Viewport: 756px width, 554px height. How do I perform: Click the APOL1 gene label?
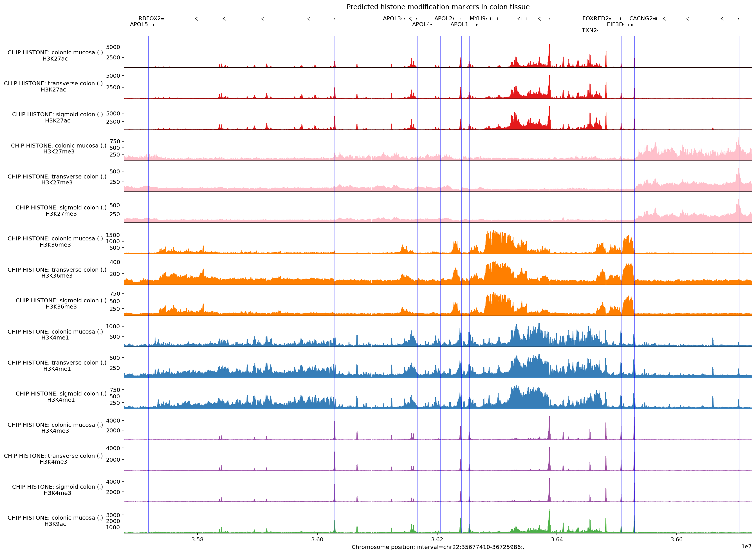click(459, 24)
